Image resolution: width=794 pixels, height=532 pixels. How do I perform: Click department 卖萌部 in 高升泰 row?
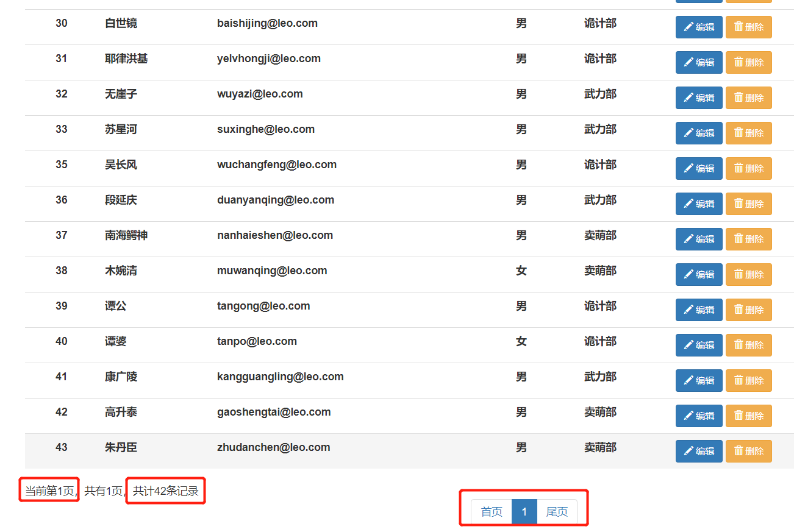600,412
